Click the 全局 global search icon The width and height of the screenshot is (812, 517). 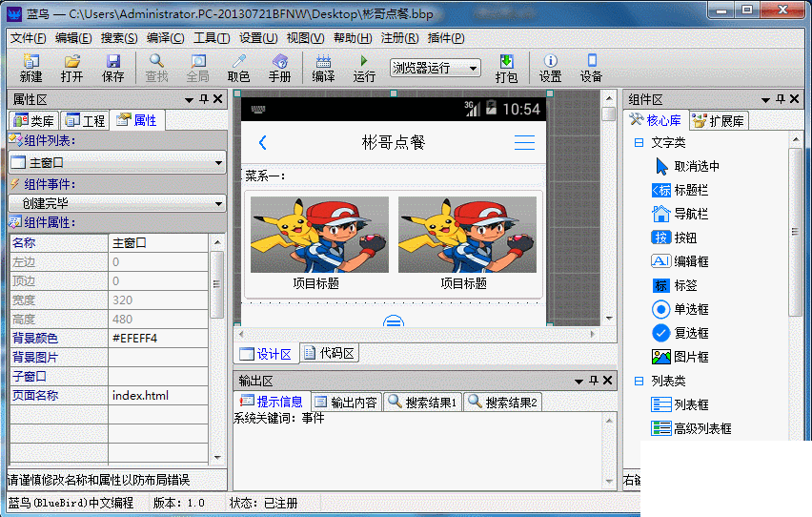coord(198,68)
